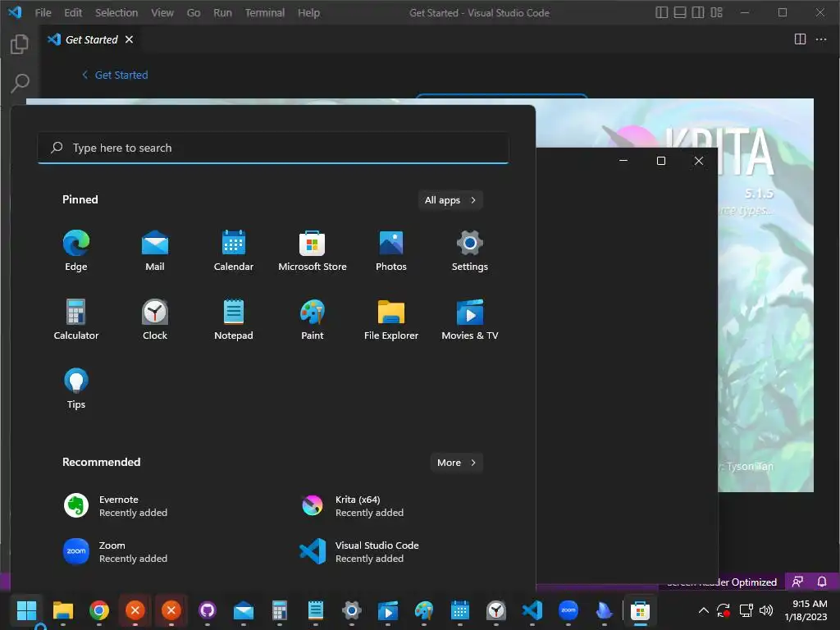Open VS Code View menu

[162, 12]
